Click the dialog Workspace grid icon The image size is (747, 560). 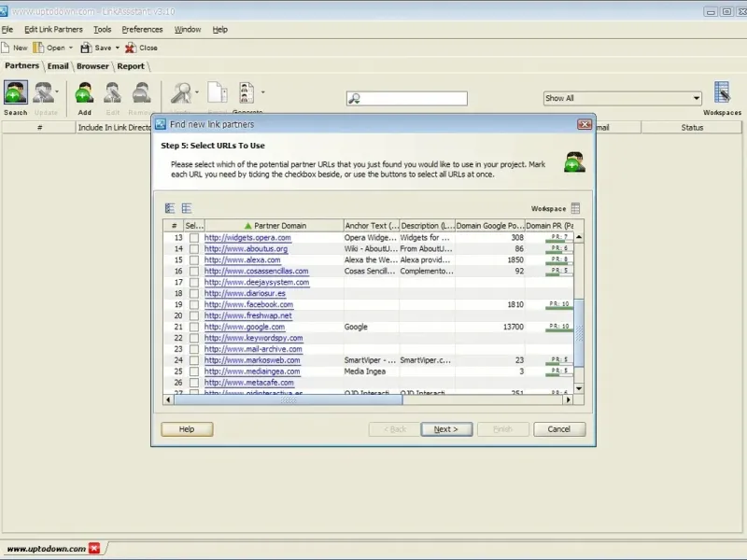click(x=575, y=208)
